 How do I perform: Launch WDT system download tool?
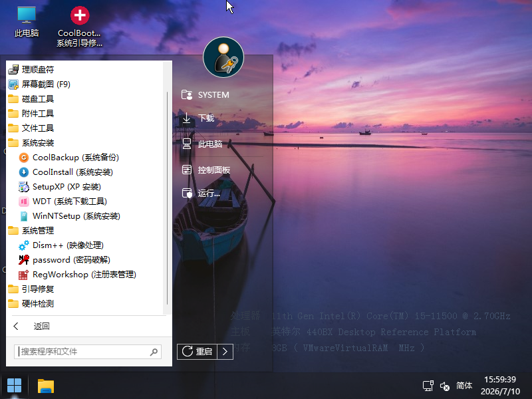pos(63,201)
